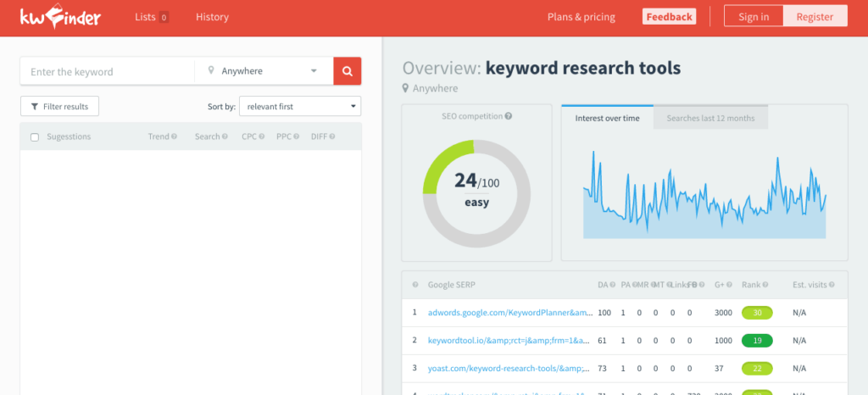The width and height of the screenshot is (868, 395).
Task: Click the rank 19 badge for keywordtool.io
Action: tap(757, 340)
